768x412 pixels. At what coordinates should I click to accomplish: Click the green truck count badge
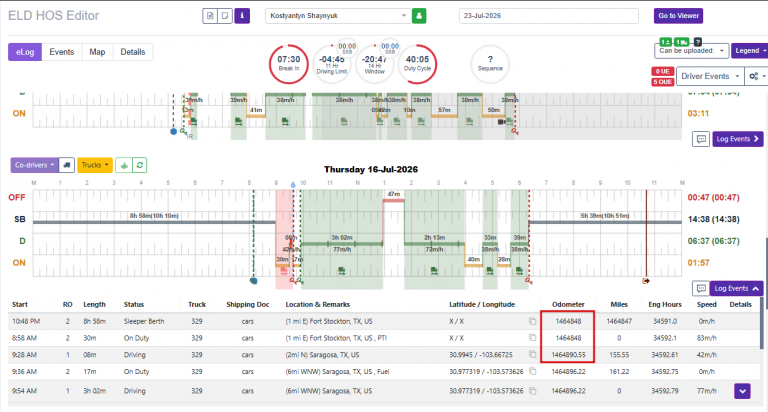(682, 42)
